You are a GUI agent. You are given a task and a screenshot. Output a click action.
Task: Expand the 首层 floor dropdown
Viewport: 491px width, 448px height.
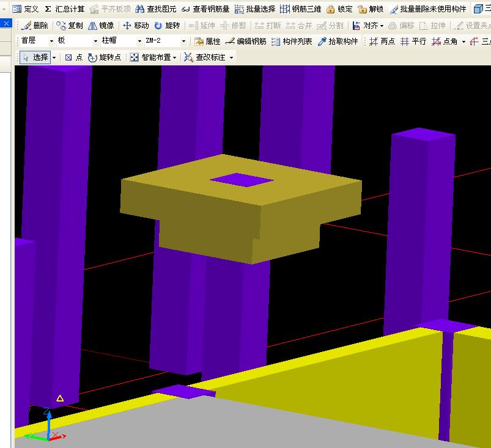click(x=51, y=41)
